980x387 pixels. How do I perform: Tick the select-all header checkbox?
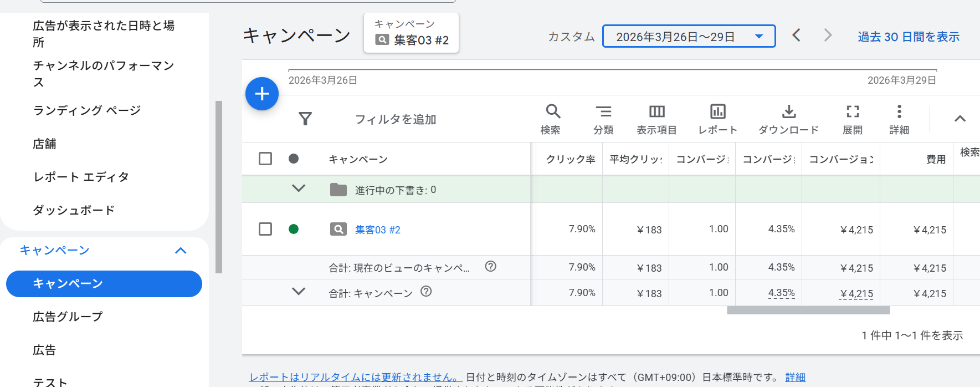[265, 159]
